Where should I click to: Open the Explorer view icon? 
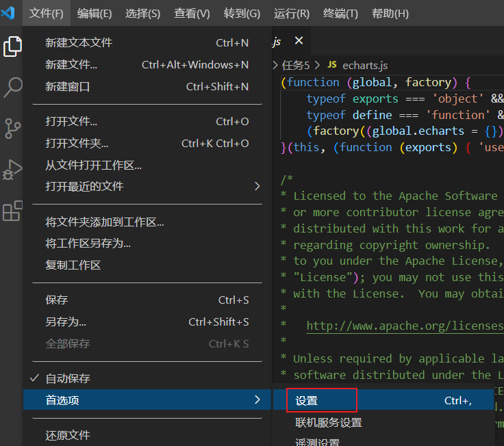pyautogui.click(x=12, y=47)
